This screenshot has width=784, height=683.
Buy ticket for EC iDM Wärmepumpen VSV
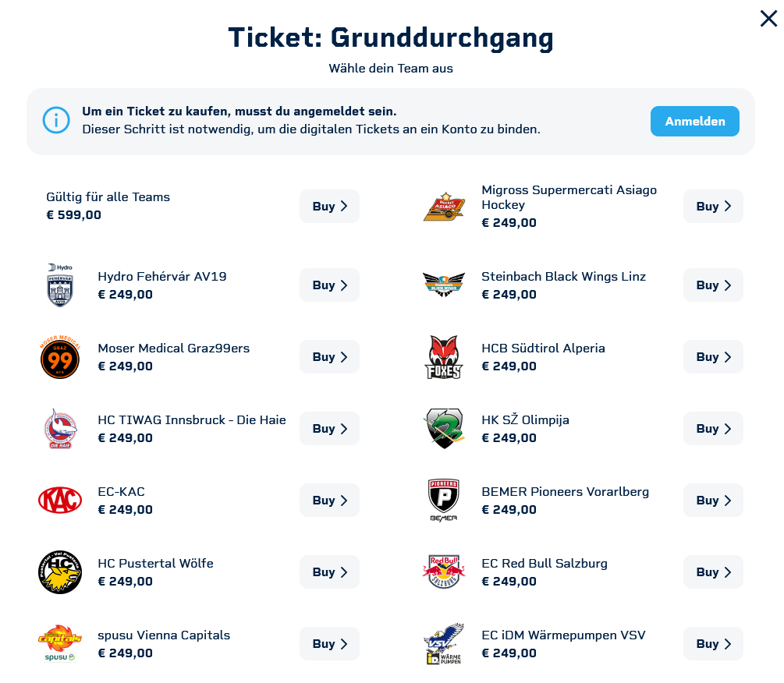[713, 644]
